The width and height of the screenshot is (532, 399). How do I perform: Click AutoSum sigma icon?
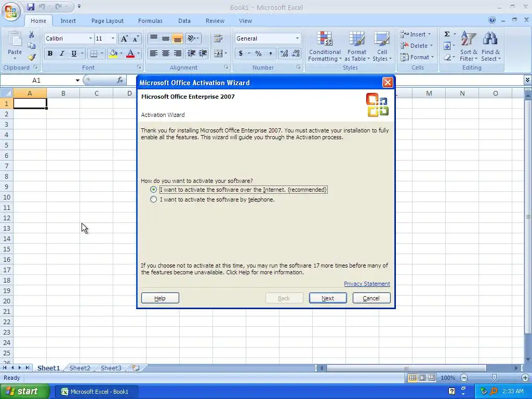tap(447, 34)
